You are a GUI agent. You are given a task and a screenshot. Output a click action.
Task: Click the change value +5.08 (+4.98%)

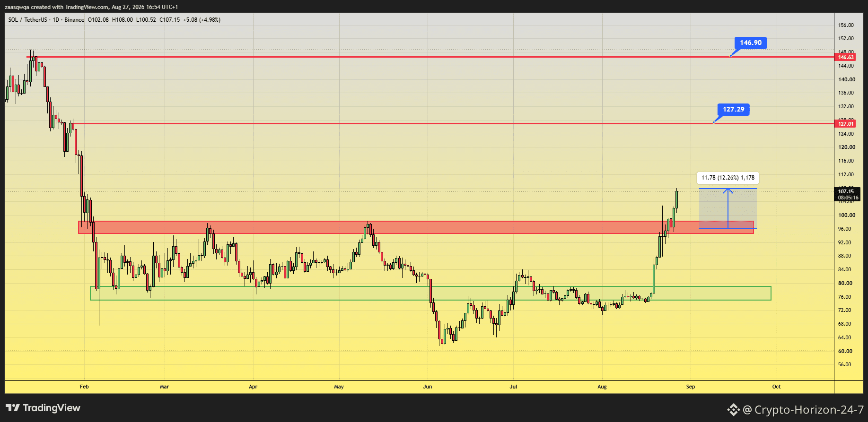[x=202, y=20]
